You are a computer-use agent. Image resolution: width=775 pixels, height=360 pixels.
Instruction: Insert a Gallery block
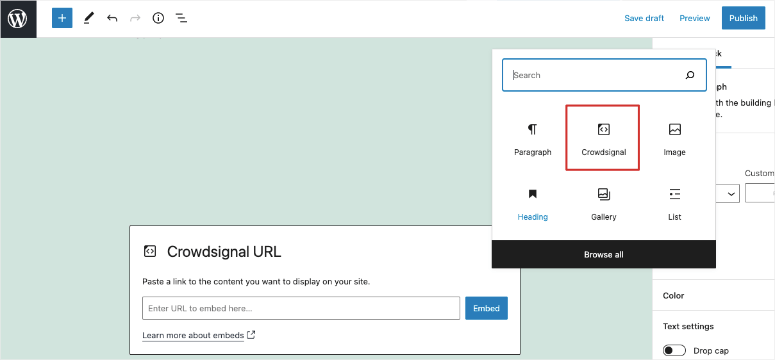pyautogui.click(x=603, y=204)
